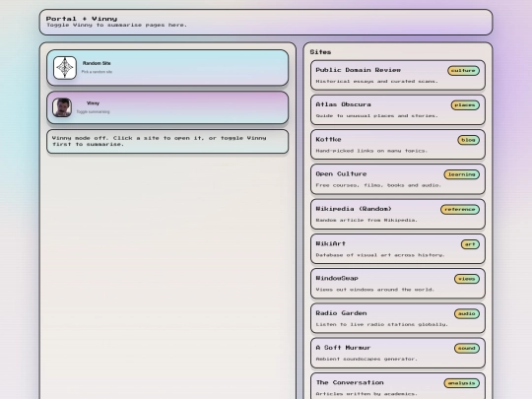This screenshot has height=399, width=532.
Task: Open the WikiArt site card
Action: tap(398, 249)
